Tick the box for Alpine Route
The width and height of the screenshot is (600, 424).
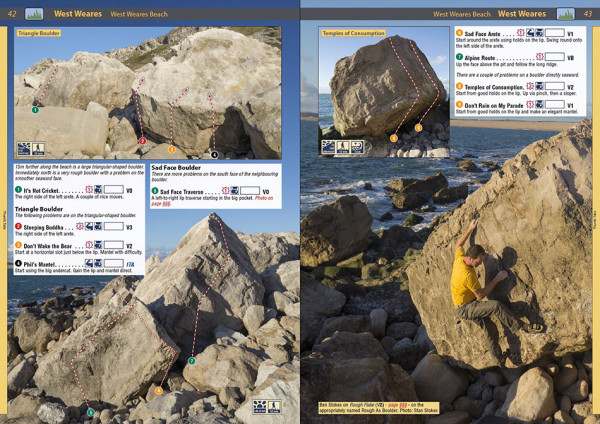[555, 57]
